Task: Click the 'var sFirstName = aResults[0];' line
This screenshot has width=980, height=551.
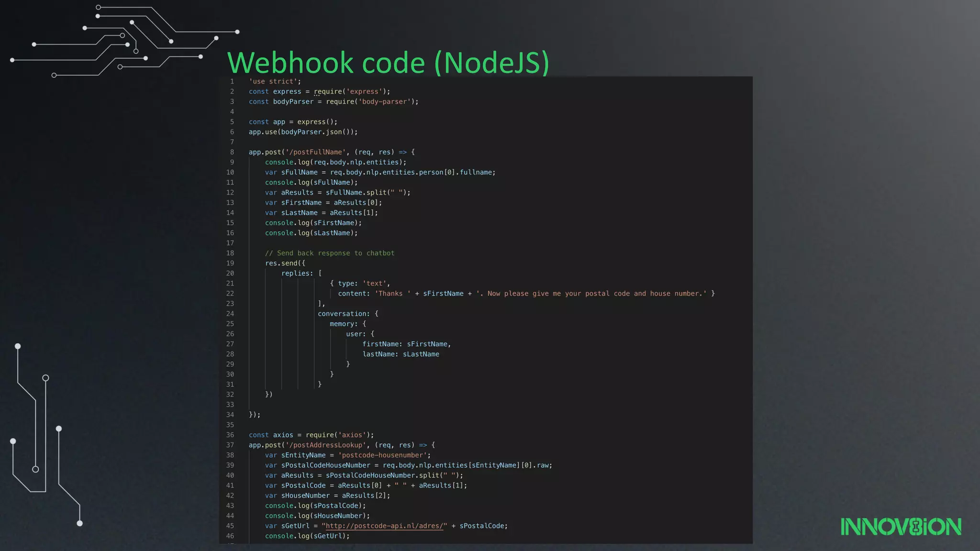Action: 323,202
